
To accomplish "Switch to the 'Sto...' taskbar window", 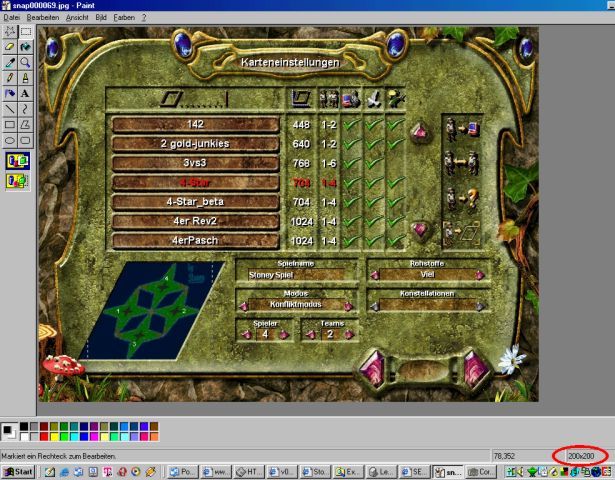I will pos(316,472).
